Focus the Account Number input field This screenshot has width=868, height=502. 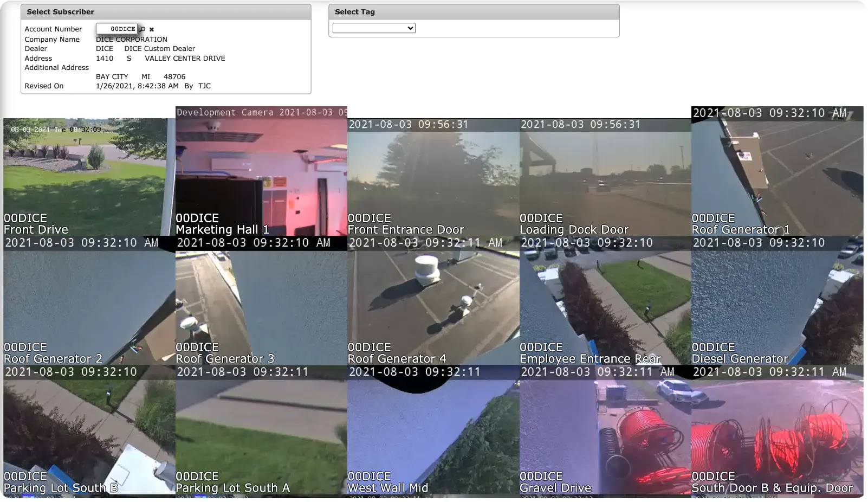116,29
